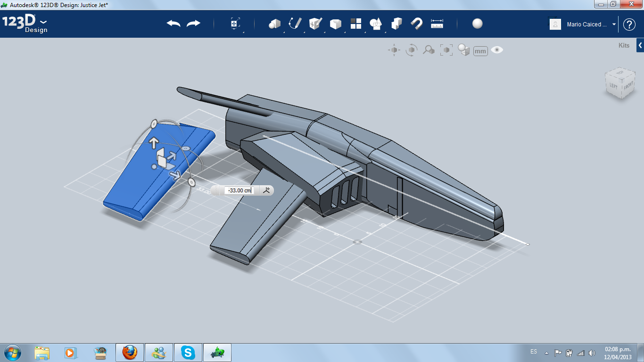
Task: Open the Modify tool
Action: click(335, 24)
